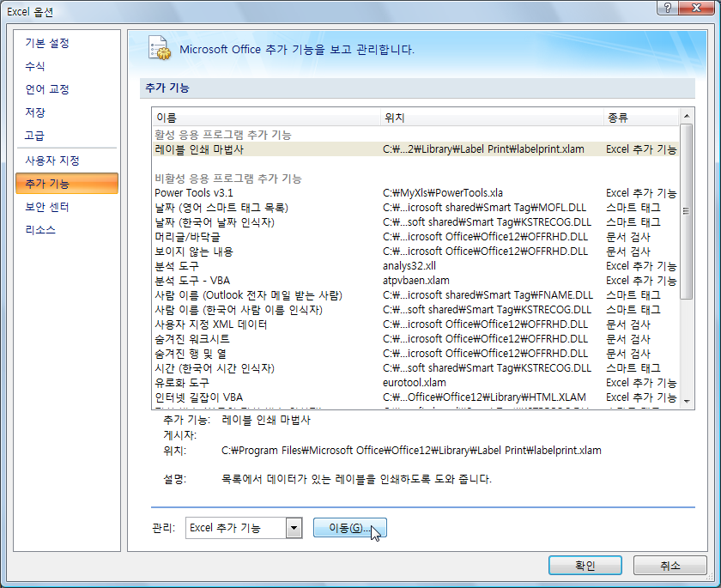Screen dimensions: 721x588
Task: Sort by the 이름 column header
Action: click(267, 118)
